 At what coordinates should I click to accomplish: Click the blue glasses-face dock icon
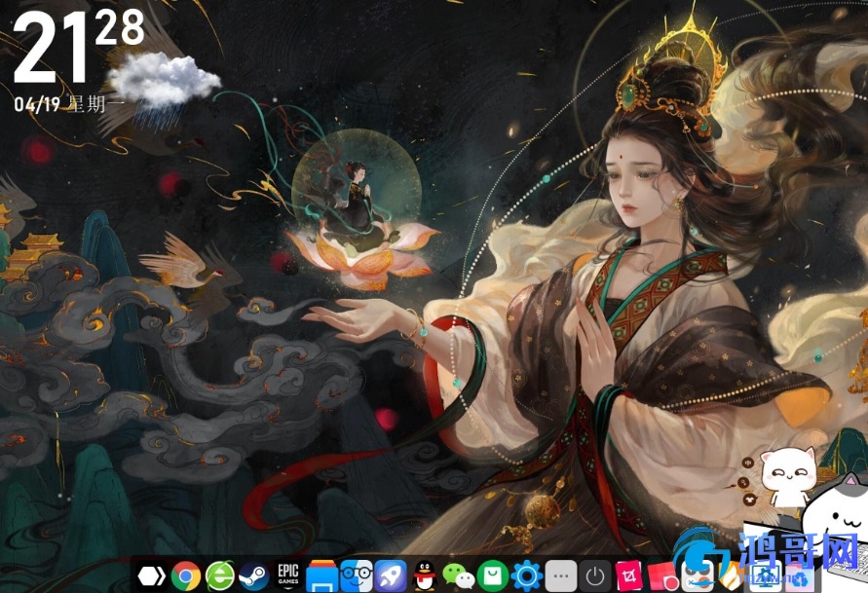pos(356,575)
